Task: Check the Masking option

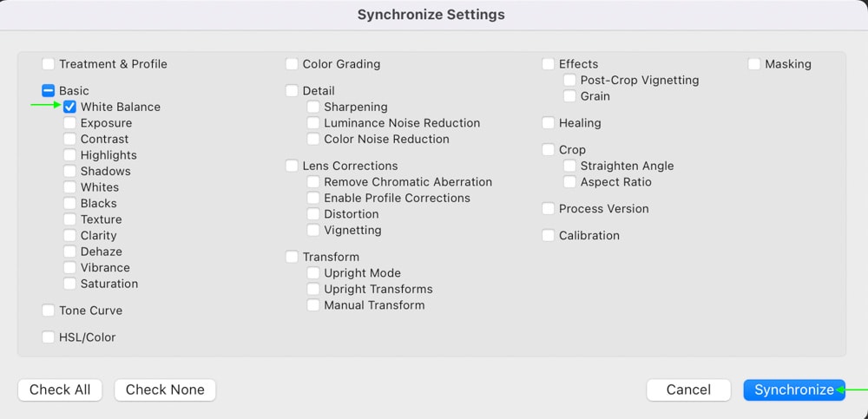Action: [754, 64]
